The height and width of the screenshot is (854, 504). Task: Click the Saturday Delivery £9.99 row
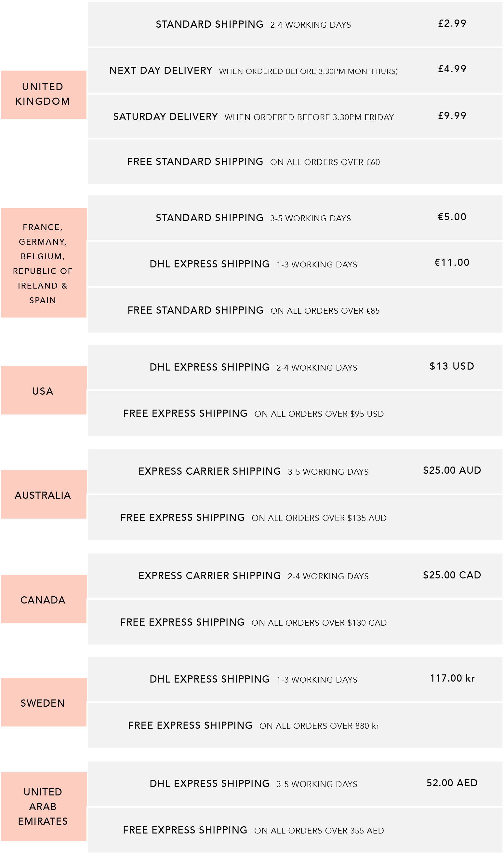click(295, 116)
